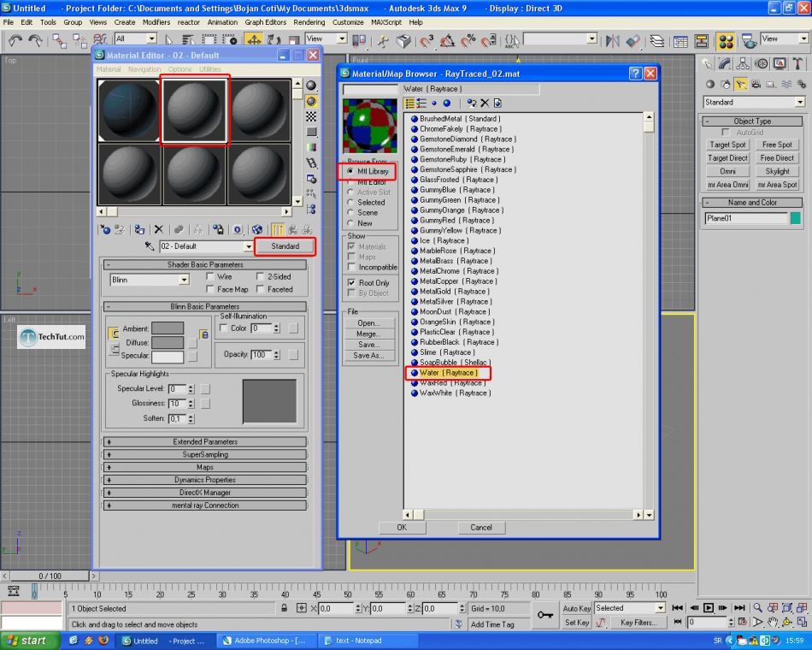Click Assign Material to Selection icon
Viewport: 812px width, 650px height.
(139, 229)
